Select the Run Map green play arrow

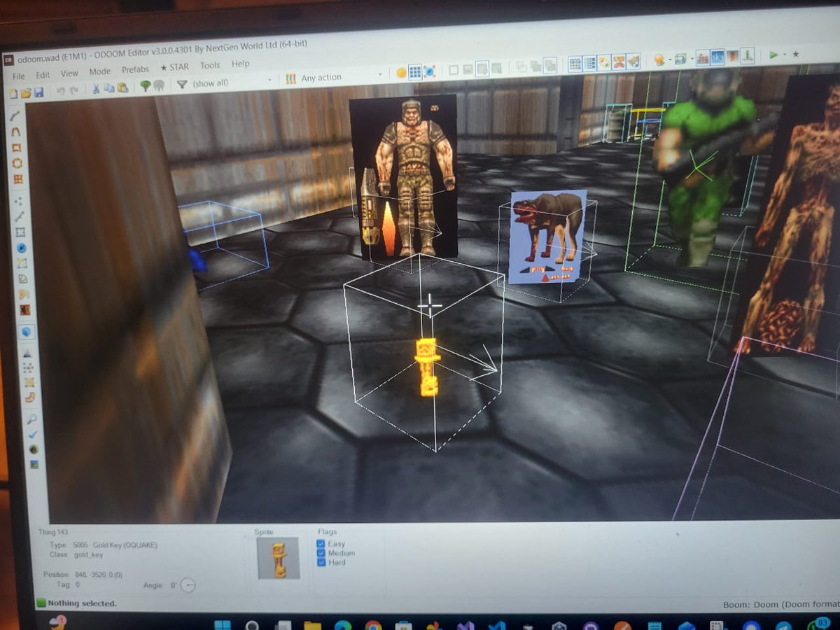pos(772,53)
